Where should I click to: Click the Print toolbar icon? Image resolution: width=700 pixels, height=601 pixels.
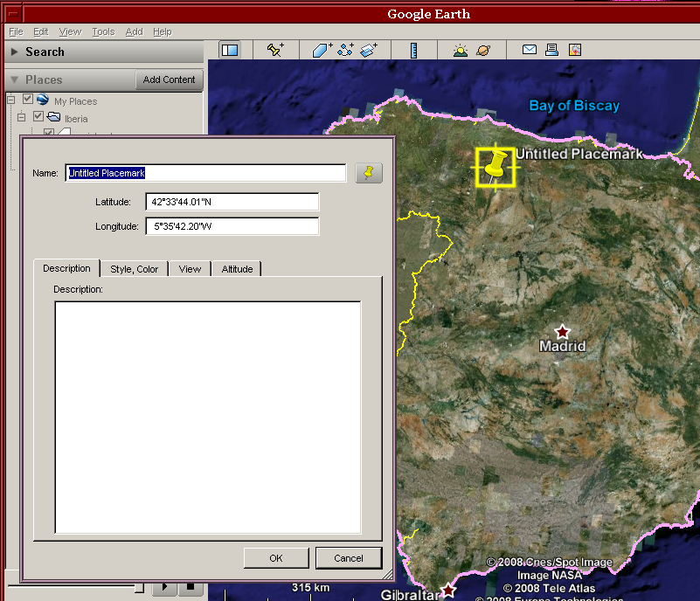coord(551,50)
